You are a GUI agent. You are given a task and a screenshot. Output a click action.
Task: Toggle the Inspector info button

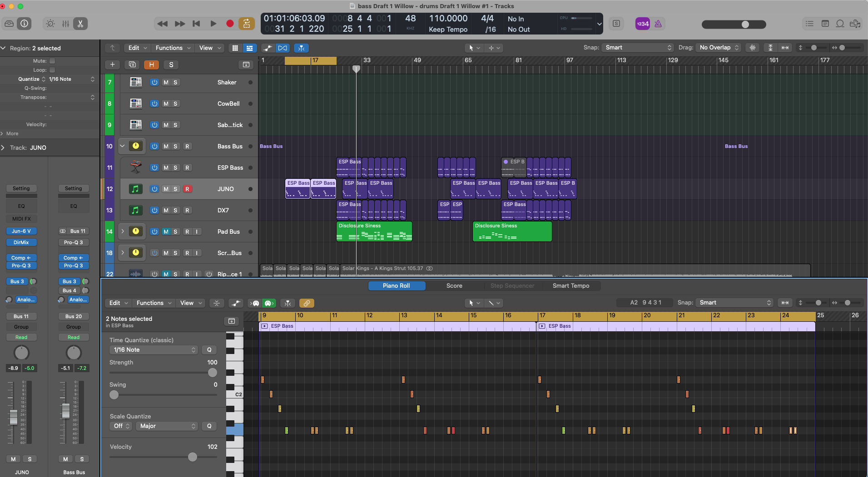[x=24, y=24]
